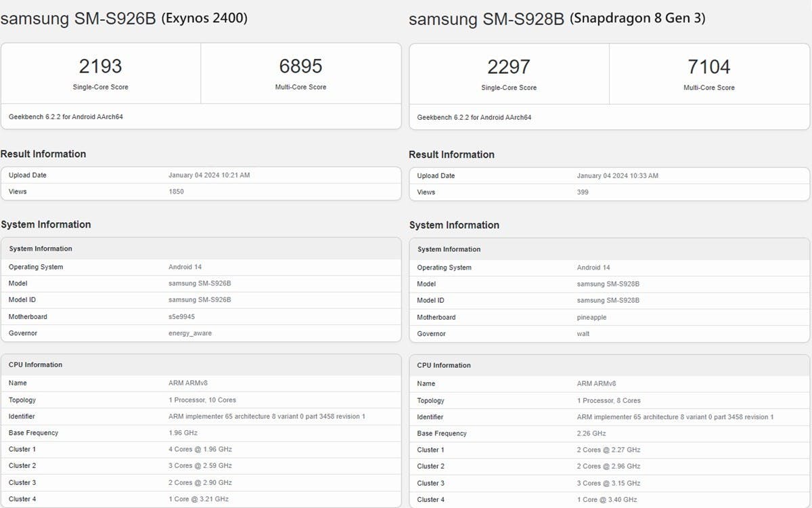Click the 6895 multi-core score

point(300,66)
